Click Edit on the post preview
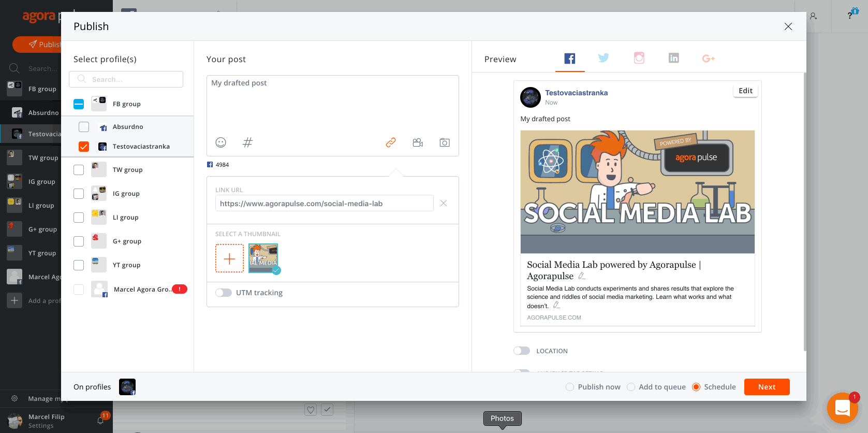Screen dimensions: 868x433 pyautogui.click(x=745, y=91)
